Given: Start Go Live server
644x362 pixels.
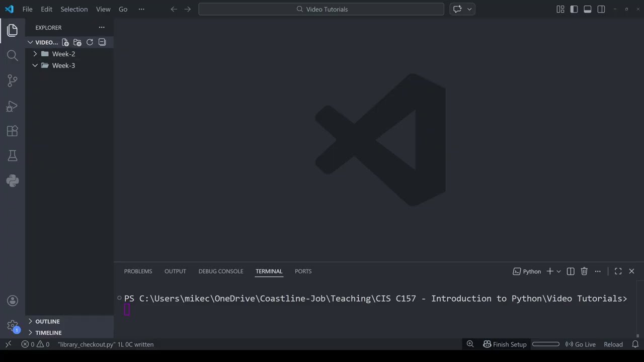Looking at the screenshot, I should click(581, 344).
